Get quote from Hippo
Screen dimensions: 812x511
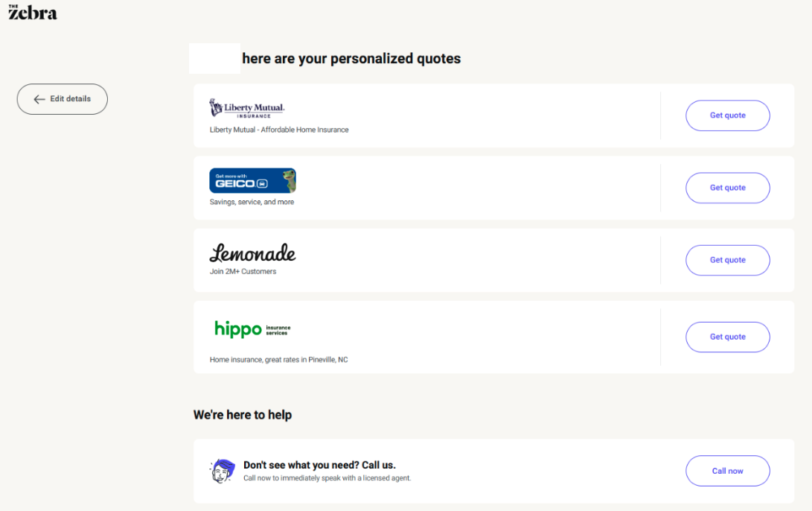727,337
